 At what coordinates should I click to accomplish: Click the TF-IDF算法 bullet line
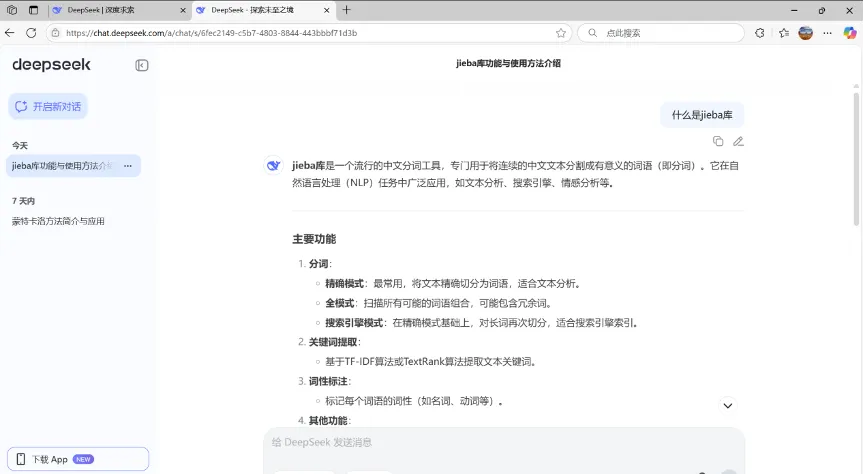[431, 362]
